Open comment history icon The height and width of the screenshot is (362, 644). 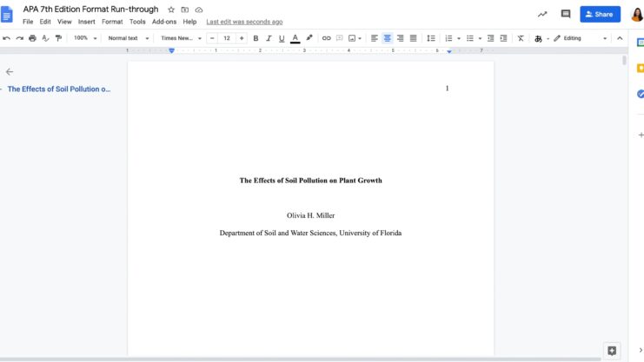(x=566, y=14)
